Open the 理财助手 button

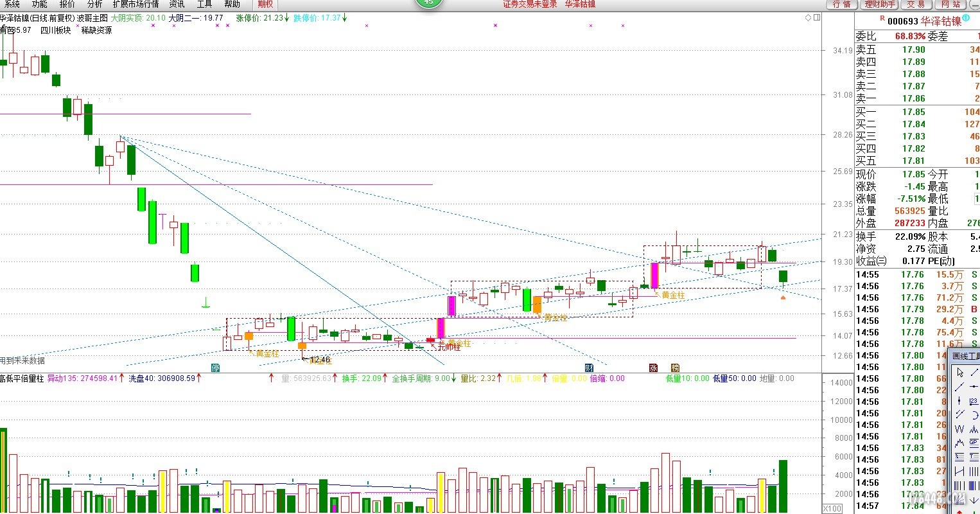coord(880,4)
